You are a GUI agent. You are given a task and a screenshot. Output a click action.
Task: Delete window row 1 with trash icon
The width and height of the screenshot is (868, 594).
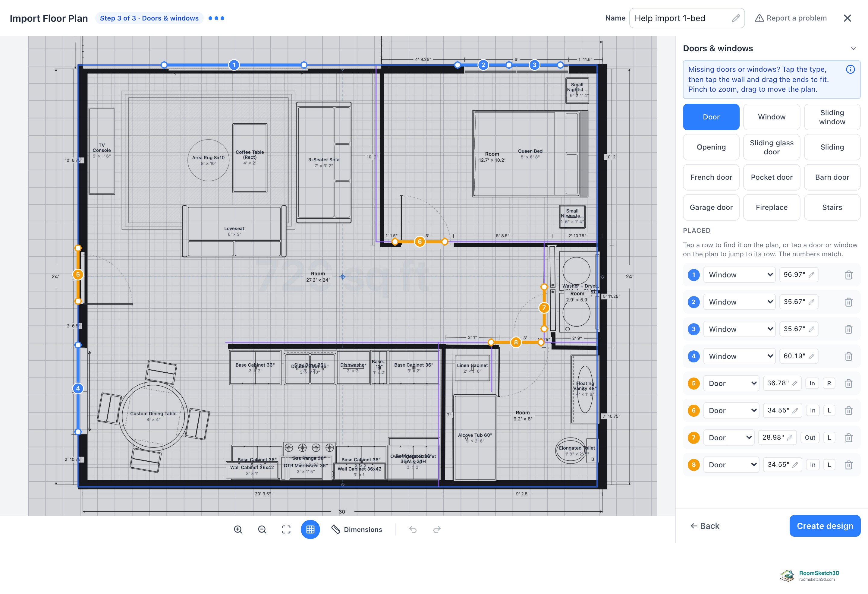click(x=849, y=275)
